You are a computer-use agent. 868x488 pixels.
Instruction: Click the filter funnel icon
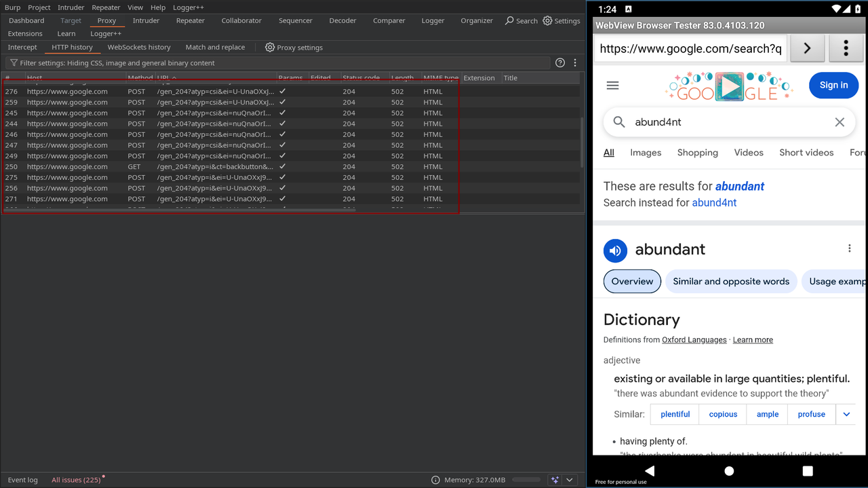coord(14,63)
